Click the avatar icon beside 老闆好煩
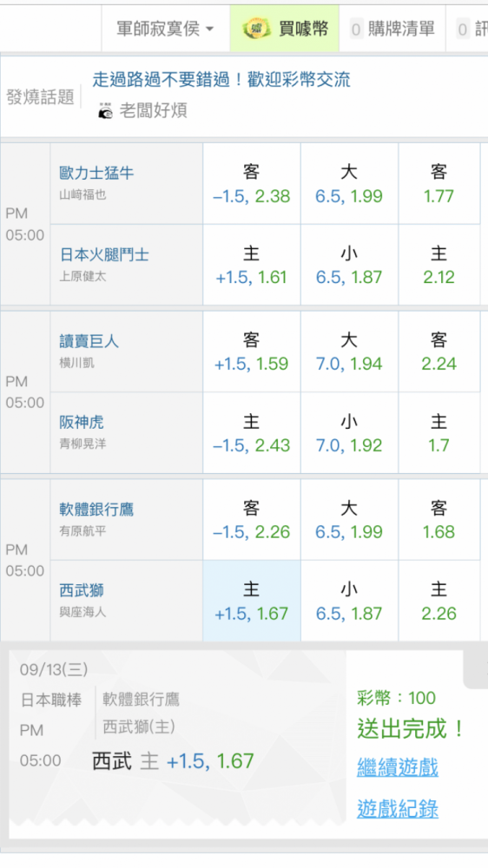 click(x=105, y=111)
